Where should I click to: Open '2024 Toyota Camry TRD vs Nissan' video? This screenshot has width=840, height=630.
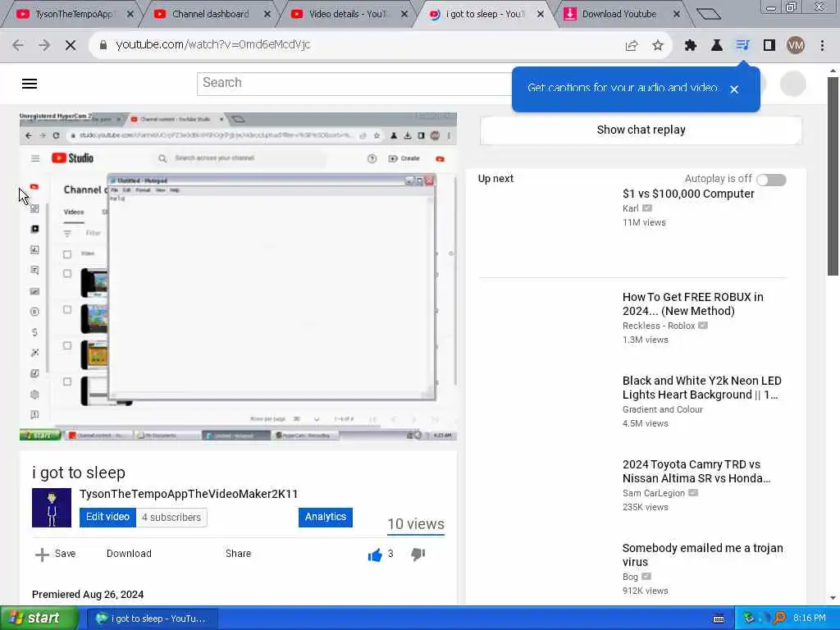pyautogui.click(x=696, y=471)
